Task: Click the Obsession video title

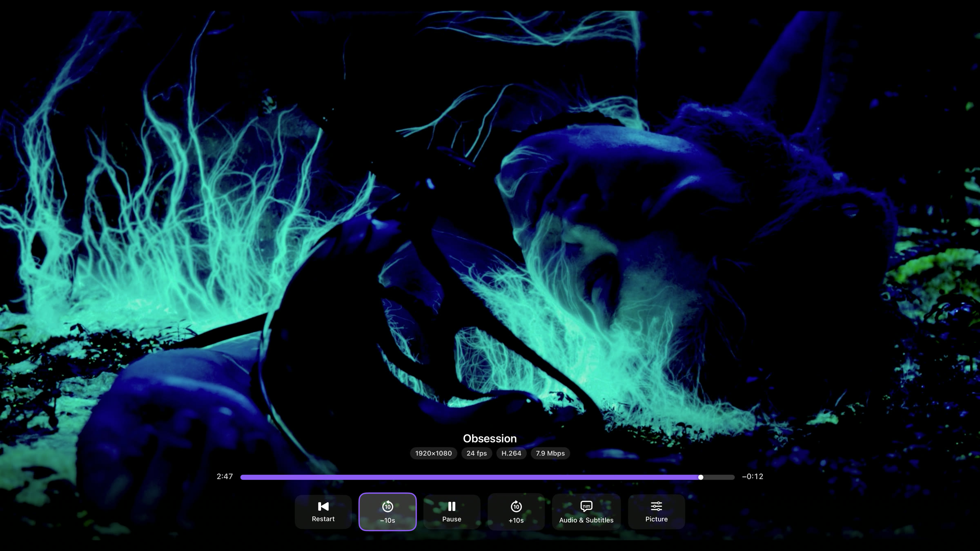Action: coord(490,438)
